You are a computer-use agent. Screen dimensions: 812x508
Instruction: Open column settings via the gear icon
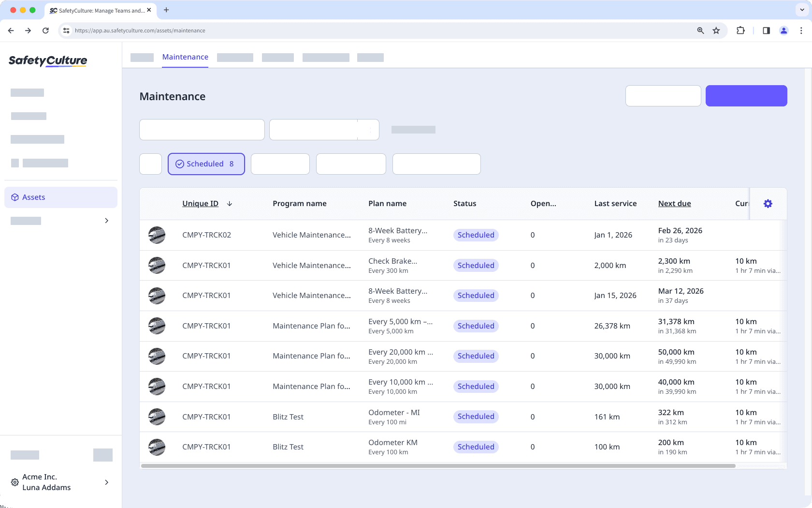click(768, 203)
